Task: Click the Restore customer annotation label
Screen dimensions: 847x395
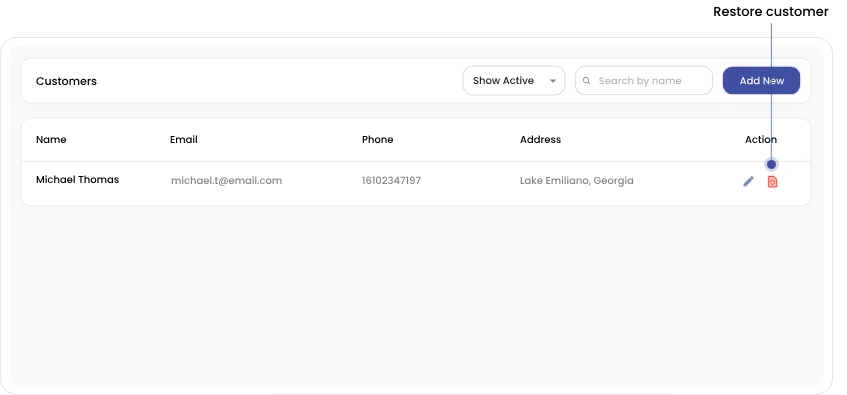Action: pyautogui.click(x=771, y=11)
